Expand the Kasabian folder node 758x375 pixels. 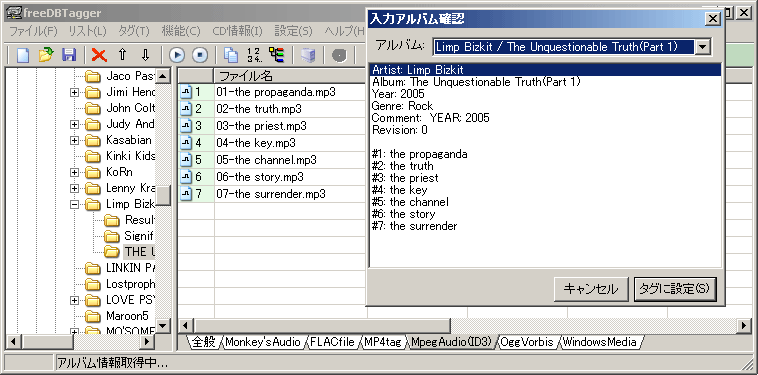74,140
